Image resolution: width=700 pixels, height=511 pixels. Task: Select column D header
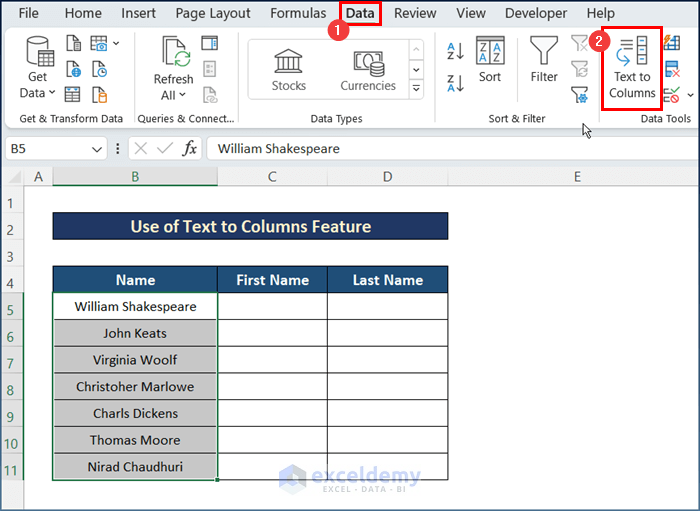(387, 177)
